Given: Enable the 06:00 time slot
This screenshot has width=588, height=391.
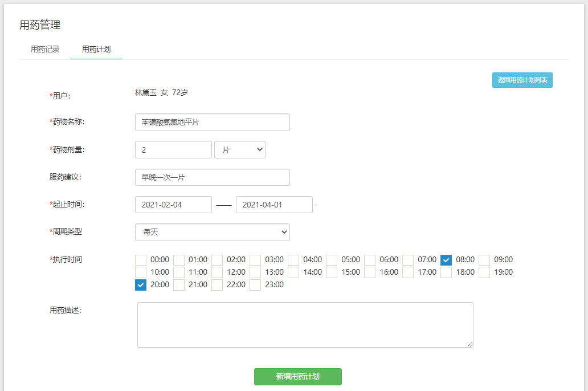Looking at the screenshot, I should pos(369,259).
